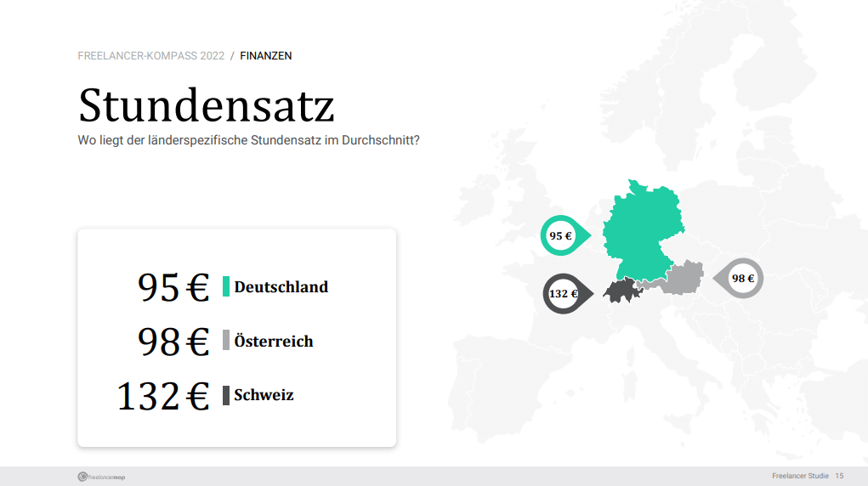Click the Schweiz label
Screen dimensions: 868x486
(264, 395)
